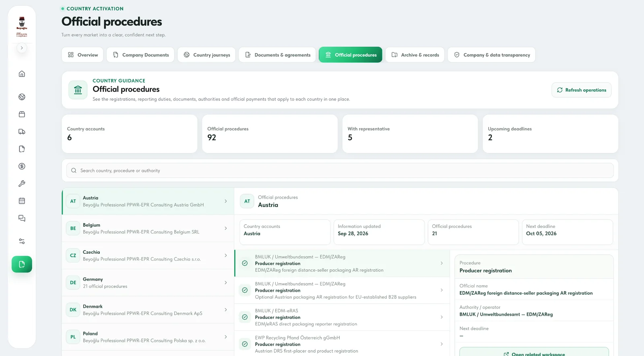Click the Open related workspace button
The image size is (644, 356).
(x=534, y=352)
